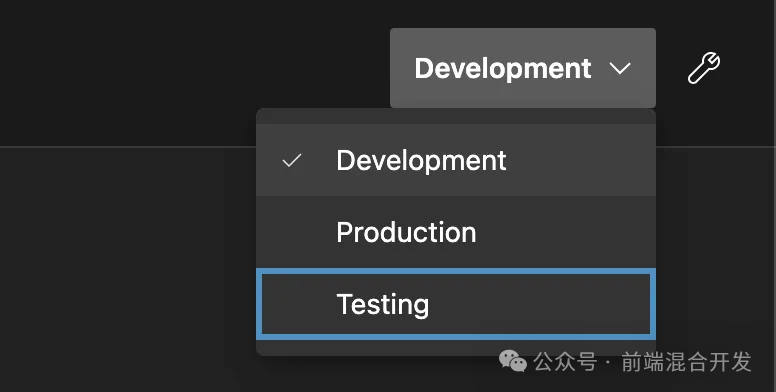
Task: Pick the checked Development menu entry
Action: (456, 160)
